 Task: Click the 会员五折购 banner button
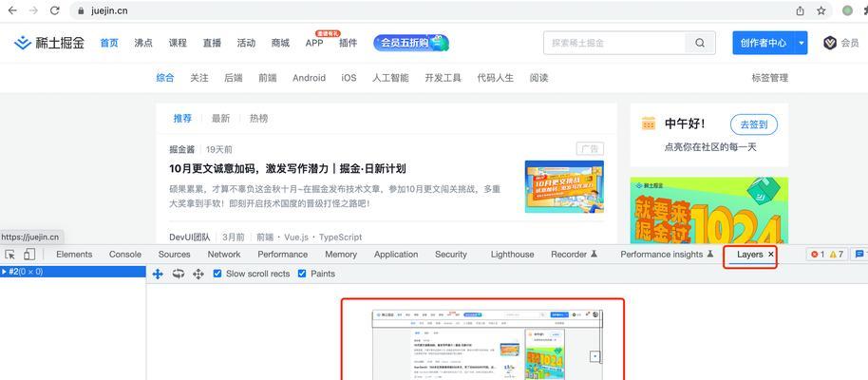pyautogui.click(x=411, y=43)
